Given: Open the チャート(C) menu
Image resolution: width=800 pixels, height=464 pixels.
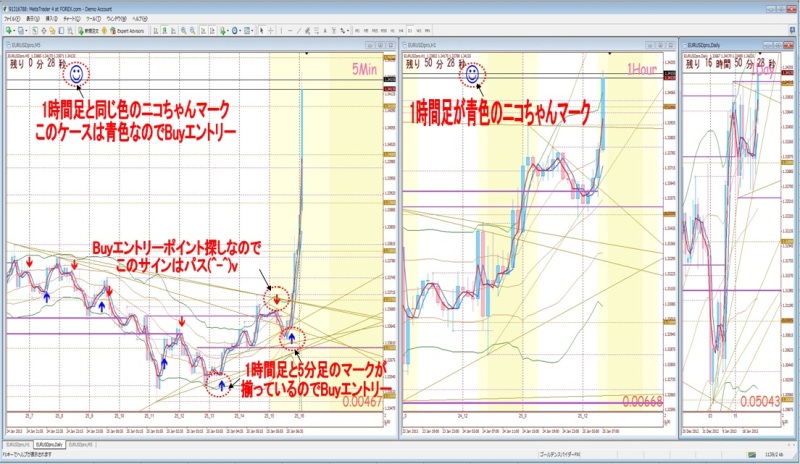Looking at the screenshot, I should click(x=71, y=19).
